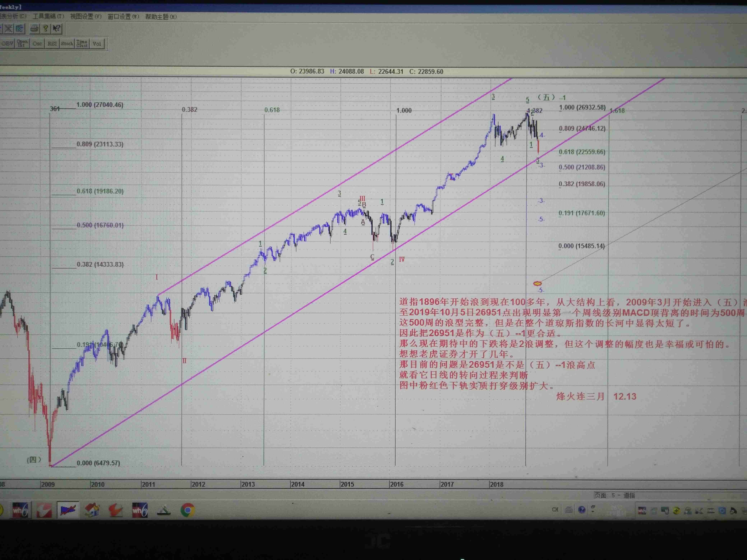The width and height of the screenshot is (747, 560).
Task: Click the active chart app taskbar icon
Action: coord(68,510)
